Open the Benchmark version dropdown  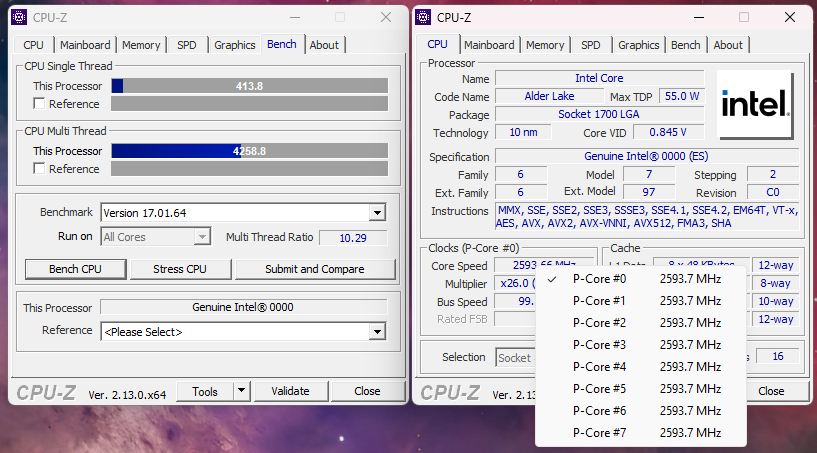[377, 213]
